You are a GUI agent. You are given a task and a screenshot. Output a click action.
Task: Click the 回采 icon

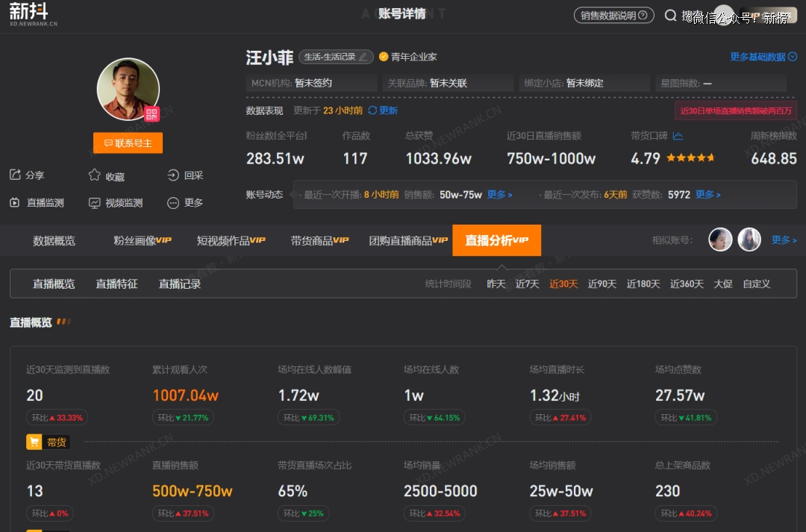click(173, 175)
